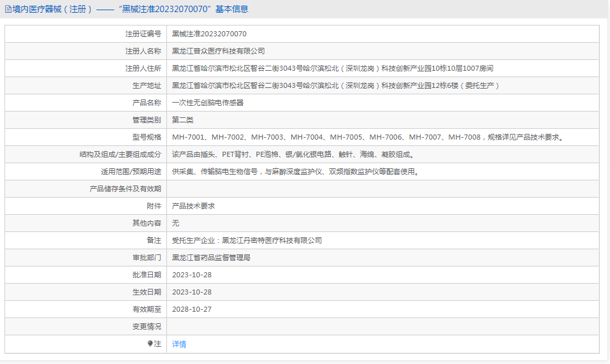Click composition text 该产品由插头、PET背衬

pyautogui.click(x=294, y=154)
